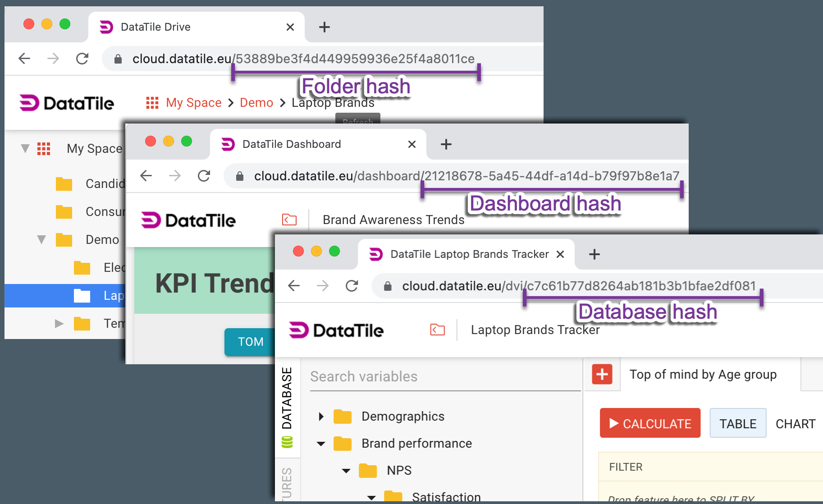This screenshot has height=504, width=823.
Task: Collapse the Brand performance folder
Action: [321, 444]
